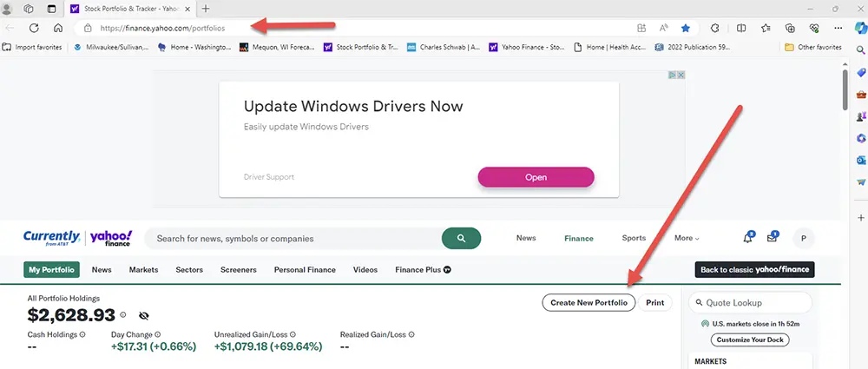Select the My Portfolio tab
Viewport: 868px width, 369px height.
coord(52,270)
